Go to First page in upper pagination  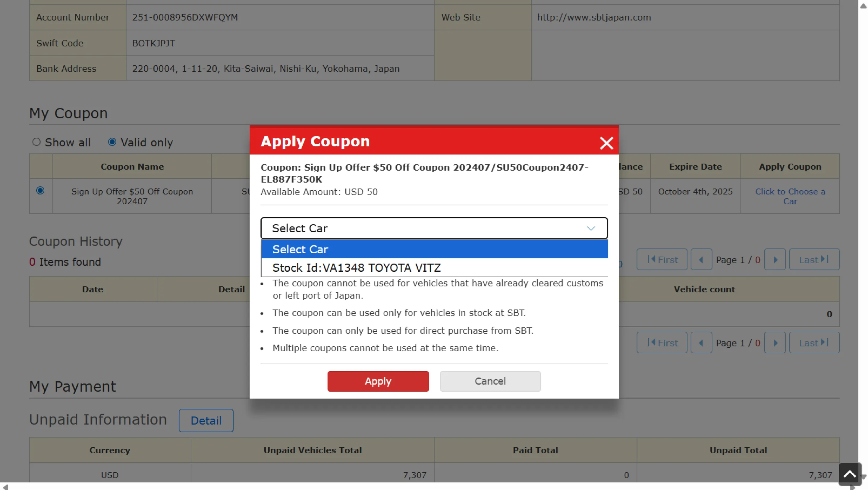pos(662,260)
